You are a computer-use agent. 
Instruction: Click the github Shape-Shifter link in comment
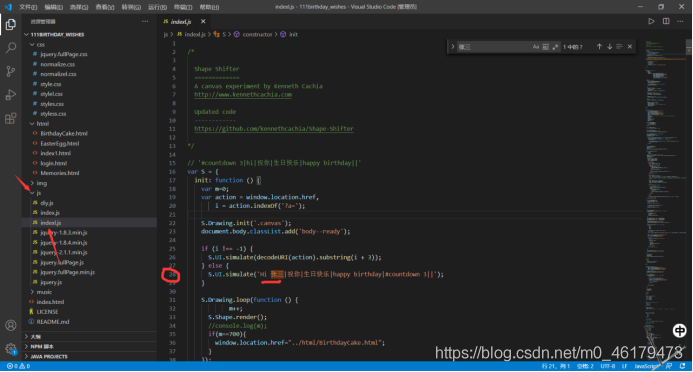(x=274, y=129)
